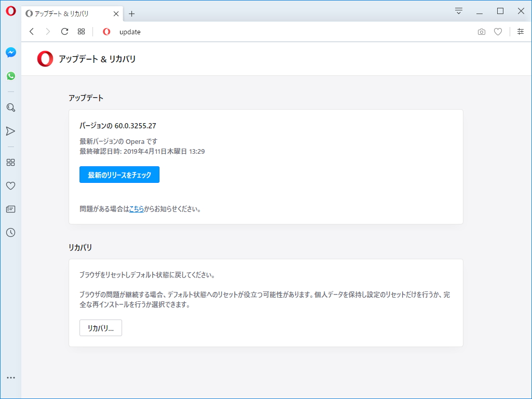Screen dimensions: 532x399
Task: Open sidebar settings via the three dots
Action: tap(10, 377)
